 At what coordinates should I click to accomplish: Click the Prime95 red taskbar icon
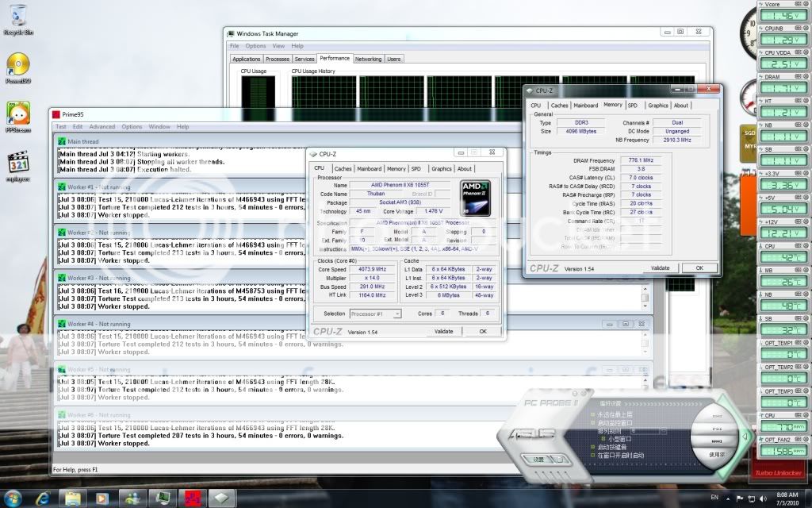(x=192, y=498)
